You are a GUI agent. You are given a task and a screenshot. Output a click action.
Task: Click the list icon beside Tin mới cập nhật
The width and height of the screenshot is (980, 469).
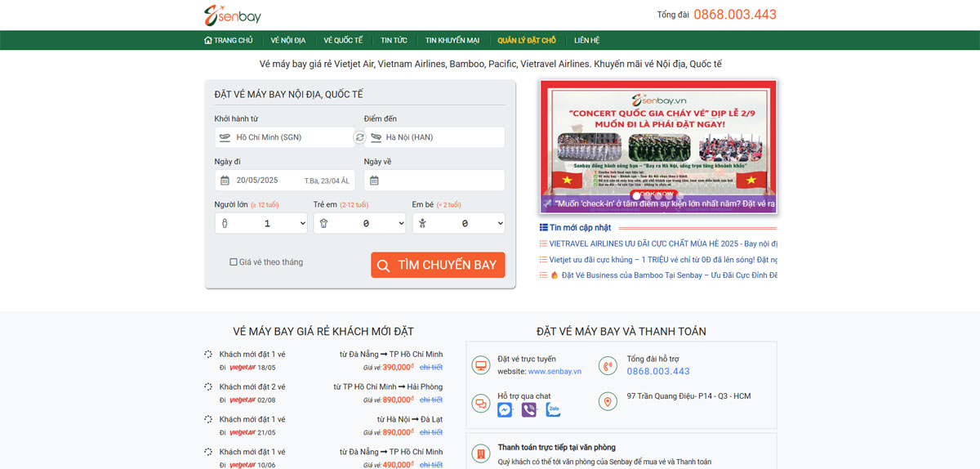pyautogui.click(x=544, y=227)
